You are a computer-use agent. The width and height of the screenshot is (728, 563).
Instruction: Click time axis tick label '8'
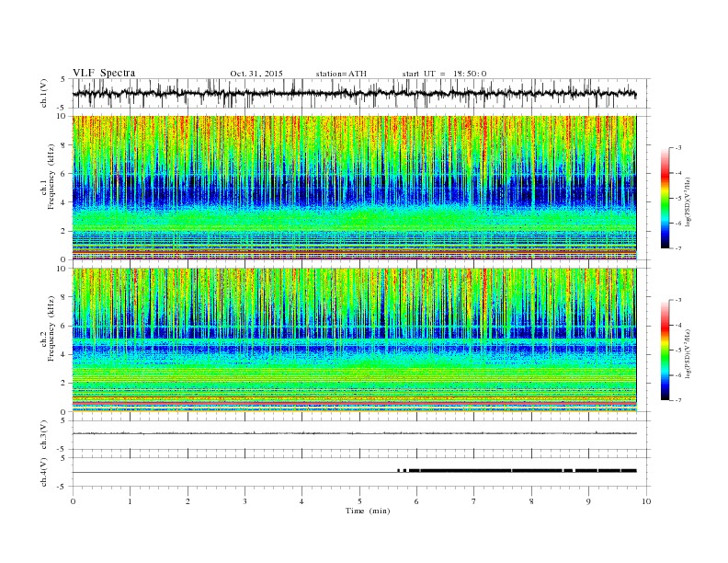(531, 501)
